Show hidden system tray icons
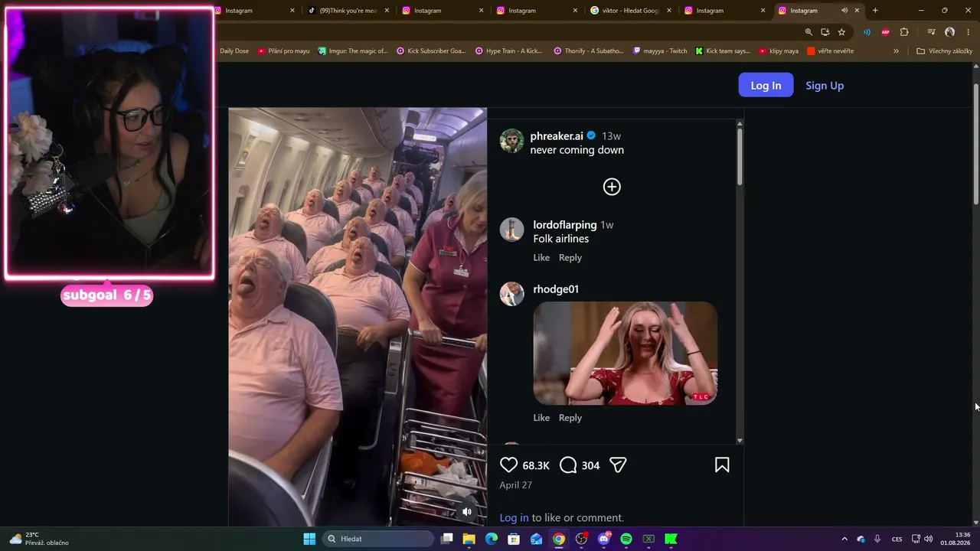 [x=844, y=539]
